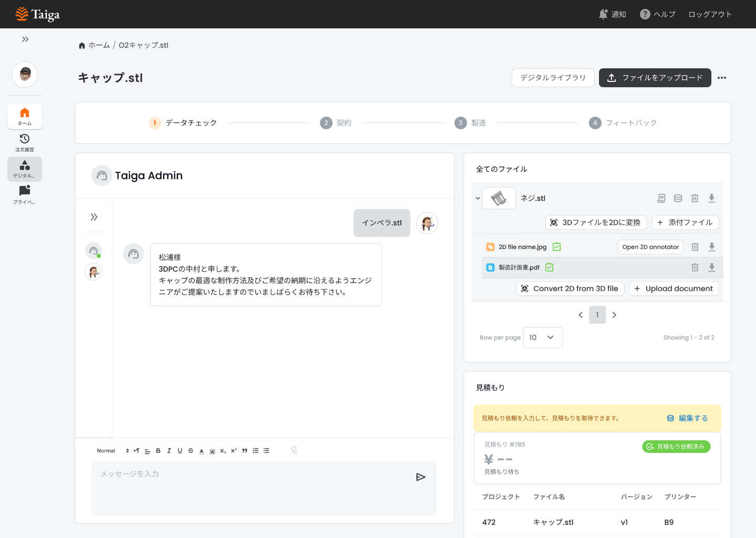756x538 pixels.
Task: Select step 1 データチェック
Action: pos(183,123)
